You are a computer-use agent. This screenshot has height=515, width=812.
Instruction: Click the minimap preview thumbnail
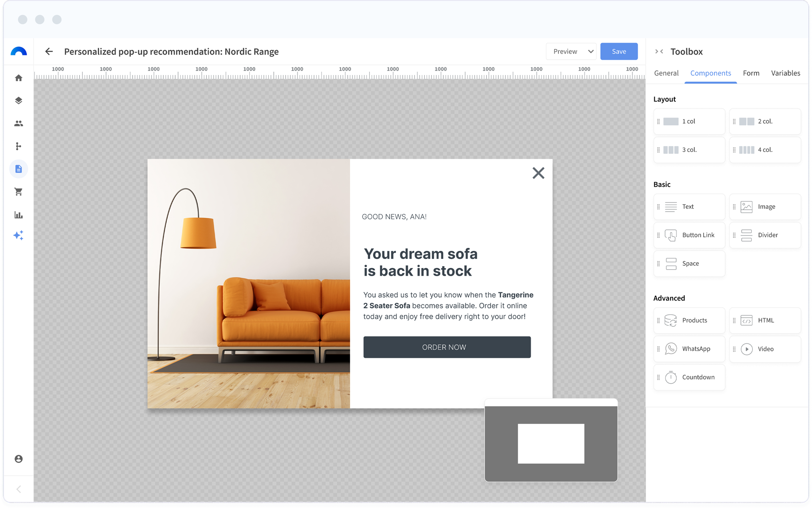(x=551, y=443)
